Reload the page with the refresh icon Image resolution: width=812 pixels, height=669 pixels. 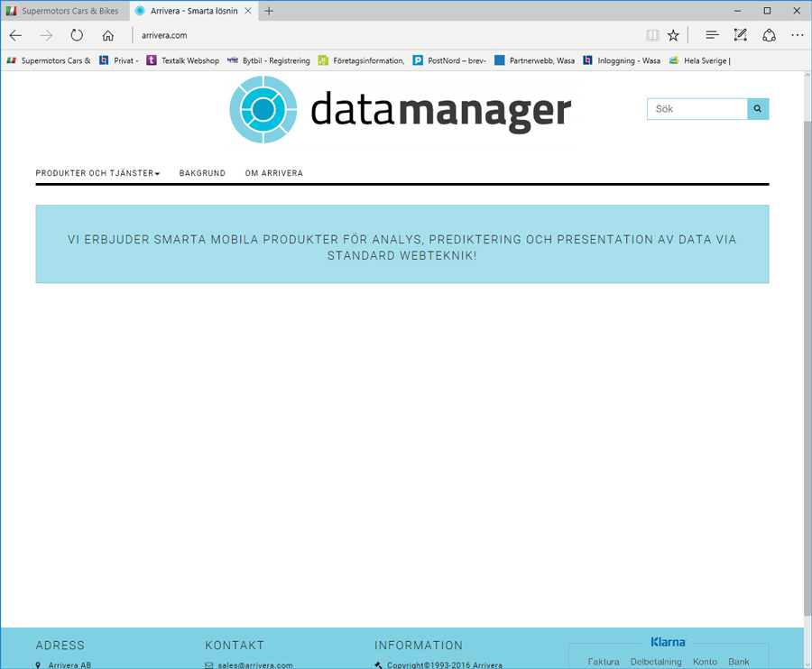point(77,35)
